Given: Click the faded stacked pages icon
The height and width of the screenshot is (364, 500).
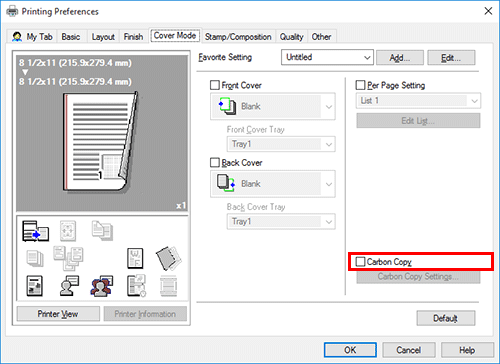Looking at the screenshot, I should 35,258.
